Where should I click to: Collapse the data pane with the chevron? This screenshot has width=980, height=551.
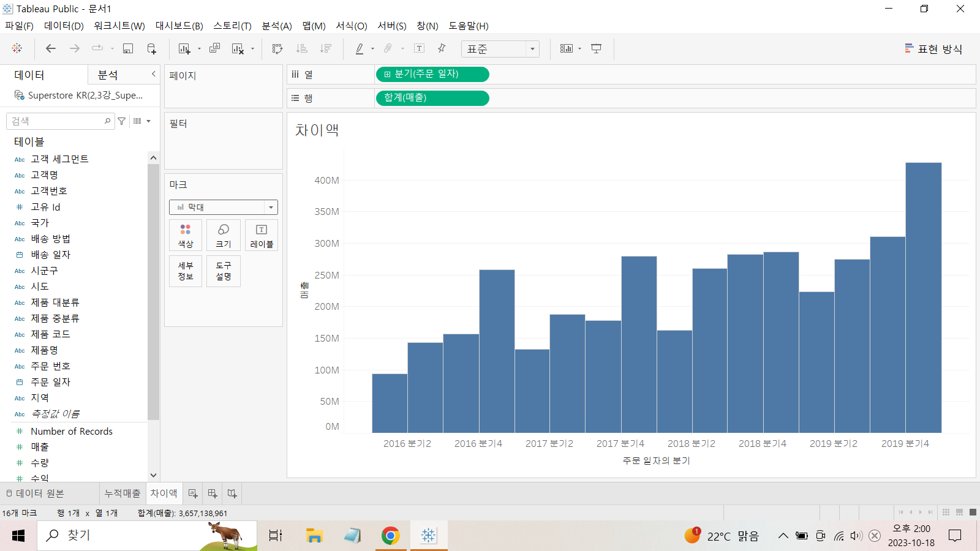click(x=153, y=74)
